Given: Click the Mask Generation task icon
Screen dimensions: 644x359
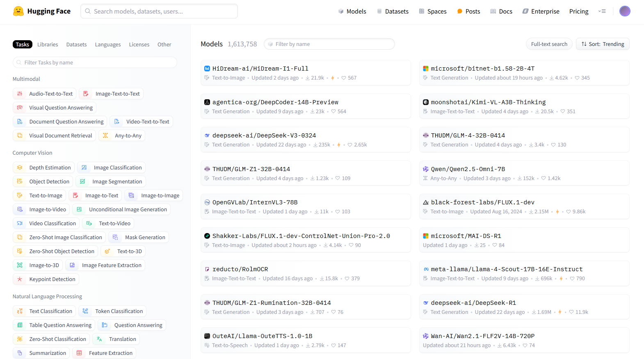Looking at the screenshot, I should [x=115, y=237].
